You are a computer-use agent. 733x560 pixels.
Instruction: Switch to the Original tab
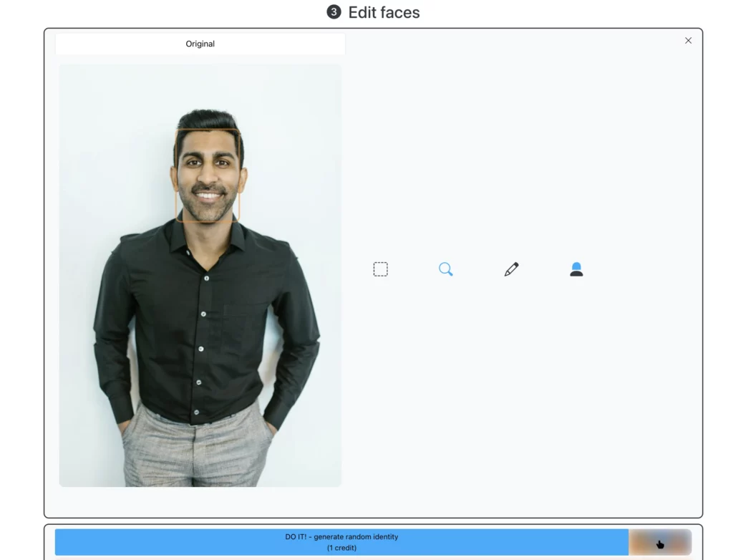(200, 44)
